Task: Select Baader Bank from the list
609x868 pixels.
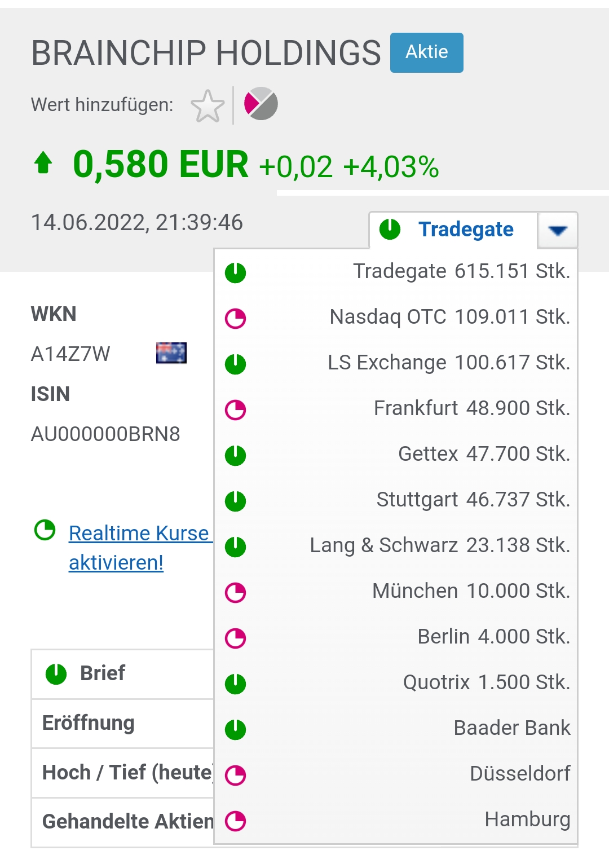Action: click(x=396, y=729)
